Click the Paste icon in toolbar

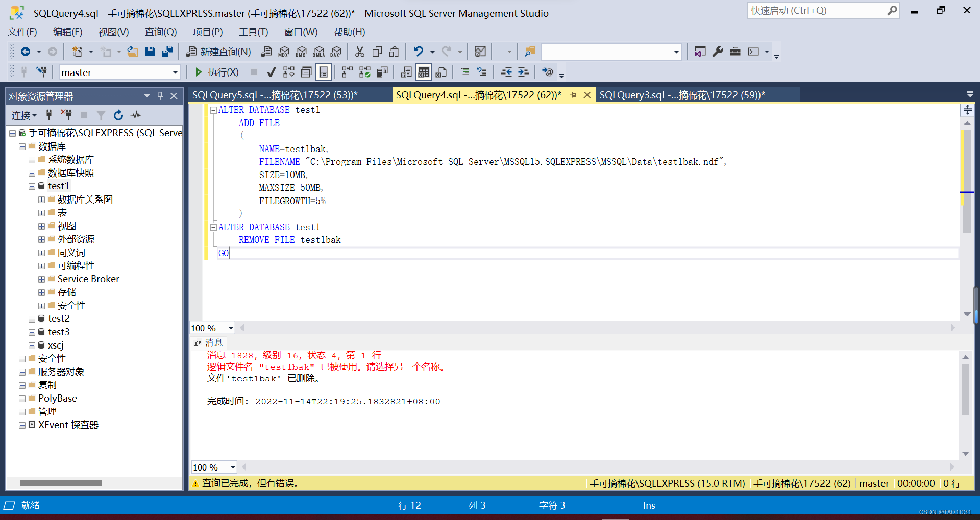point(394,52)
